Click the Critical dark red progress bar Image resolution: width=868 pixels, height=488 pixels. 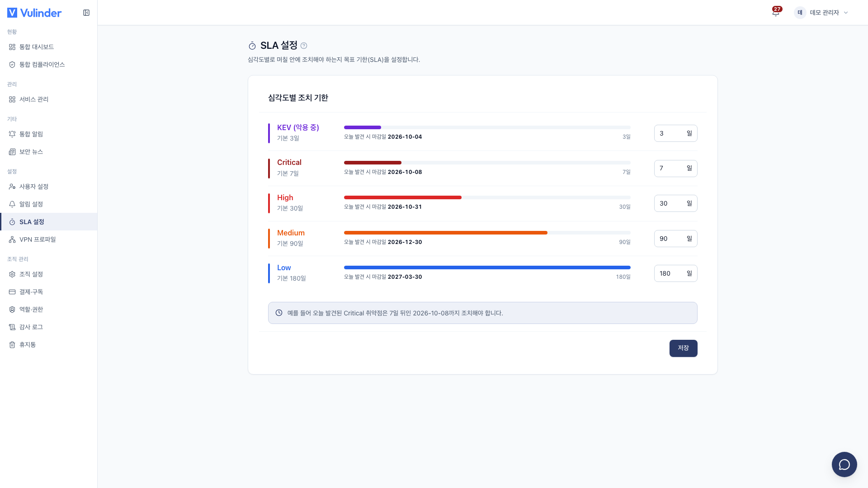[373, 163]
